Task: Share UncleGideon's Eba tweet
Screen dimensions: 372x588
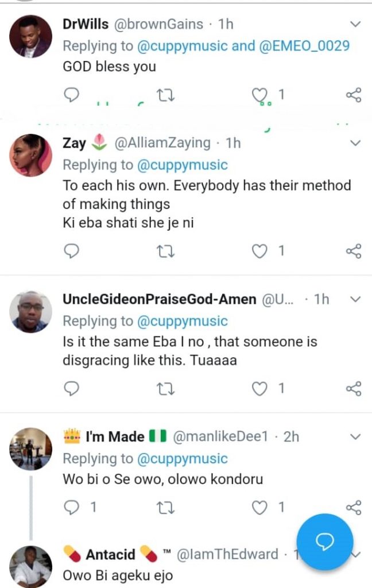Action: [x=354, y=389]
